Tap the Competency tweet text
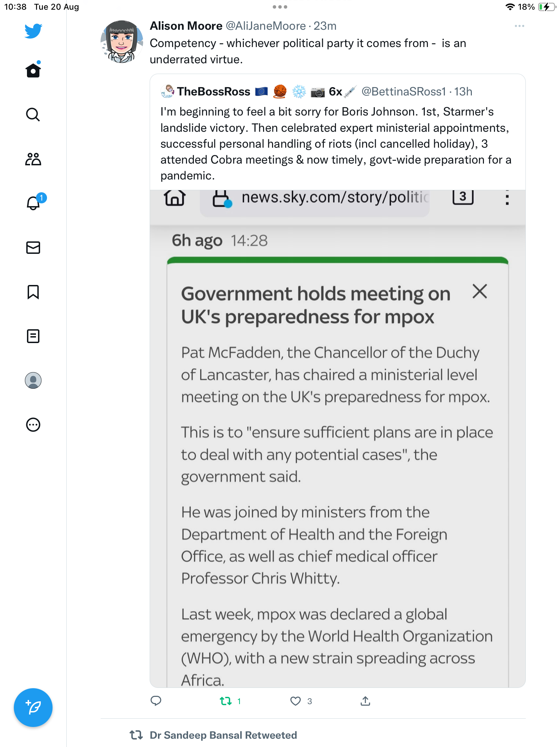 [x=308, y=51]
